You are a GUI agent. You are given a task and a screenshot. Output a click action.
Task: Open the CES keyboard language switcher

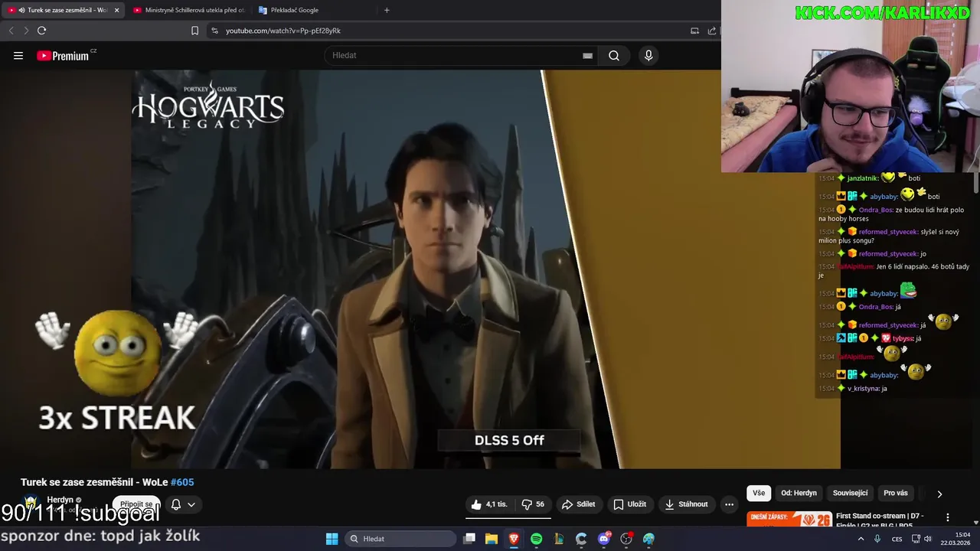click(x=897, y=539)
